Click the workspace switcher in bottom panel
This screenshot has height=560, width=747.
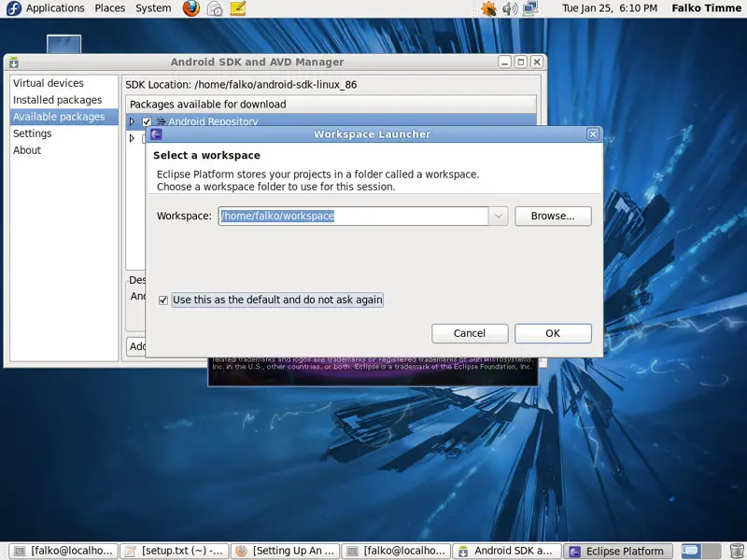(x=701, y=551)
